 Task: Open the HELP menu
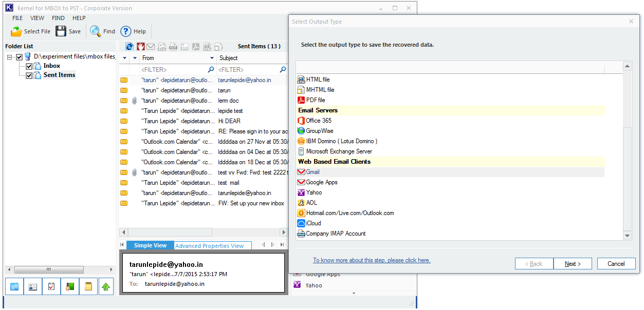[x=79, y=18]
